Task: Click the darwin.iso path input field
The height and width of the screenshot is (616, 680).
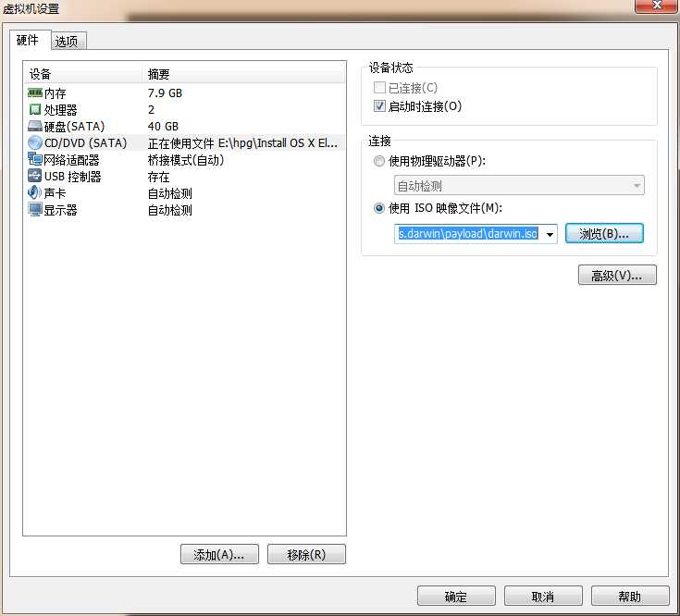Action: click(469, 234)
